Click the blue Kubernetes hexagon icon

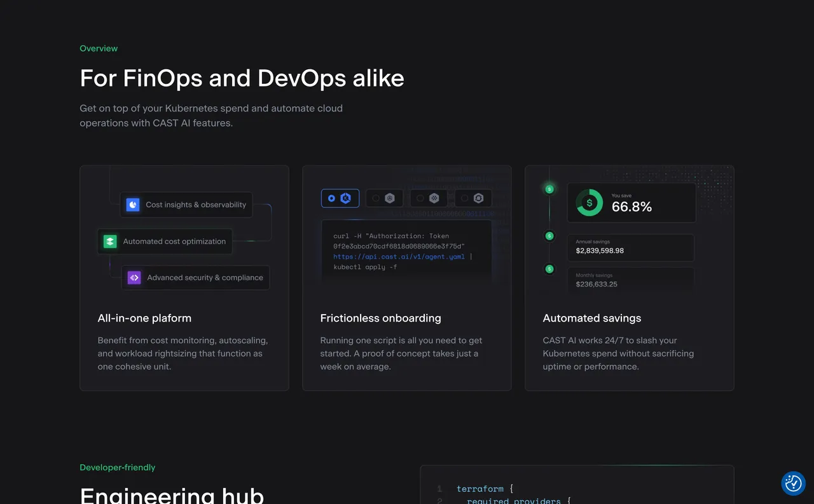(346, 198)
